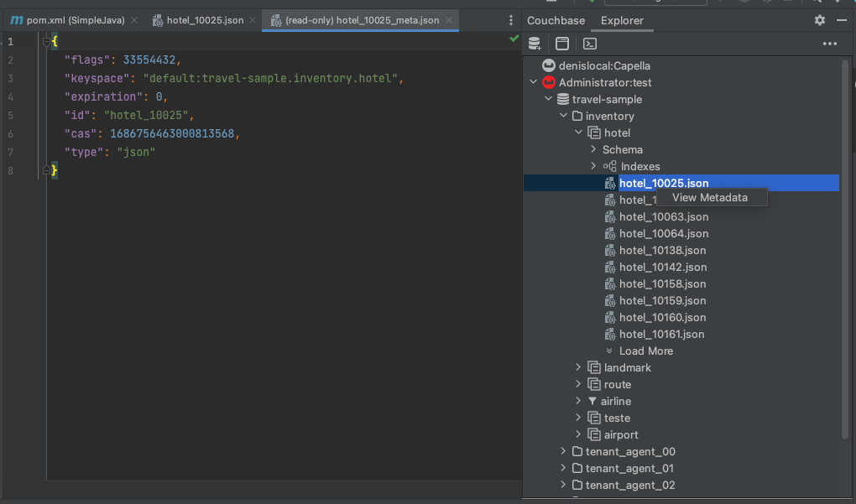Close the hotel_10025.json tab
This screenshot has width=856, height=504.
pos(253,20)
